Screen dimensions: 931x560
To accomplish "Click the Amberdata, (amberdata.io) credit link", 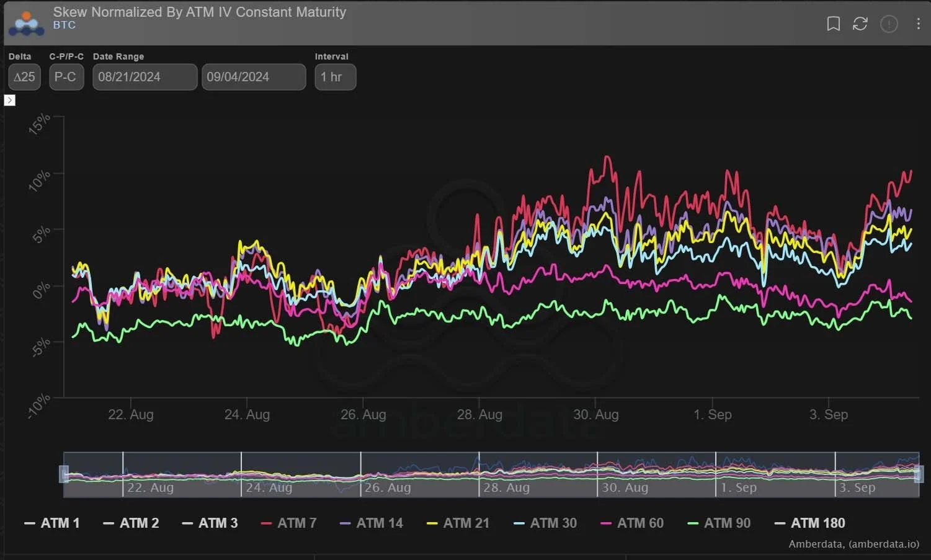I will pos(854,544).
